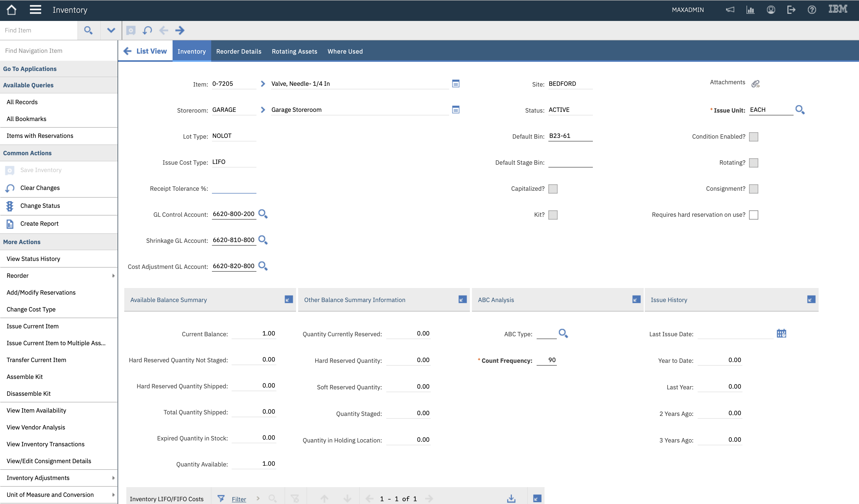The width and height of the screenshot is (859, 504).
Task: Open the Issue Unit lookup magnifier
Action: tap(800, 110)
